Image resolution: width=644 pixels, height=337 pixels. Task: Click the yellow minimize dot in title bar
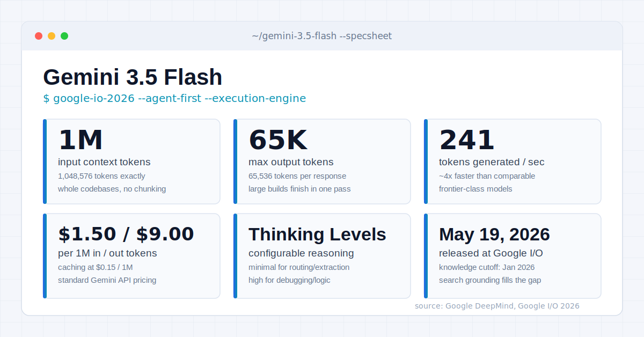click(x=52, y=36)
